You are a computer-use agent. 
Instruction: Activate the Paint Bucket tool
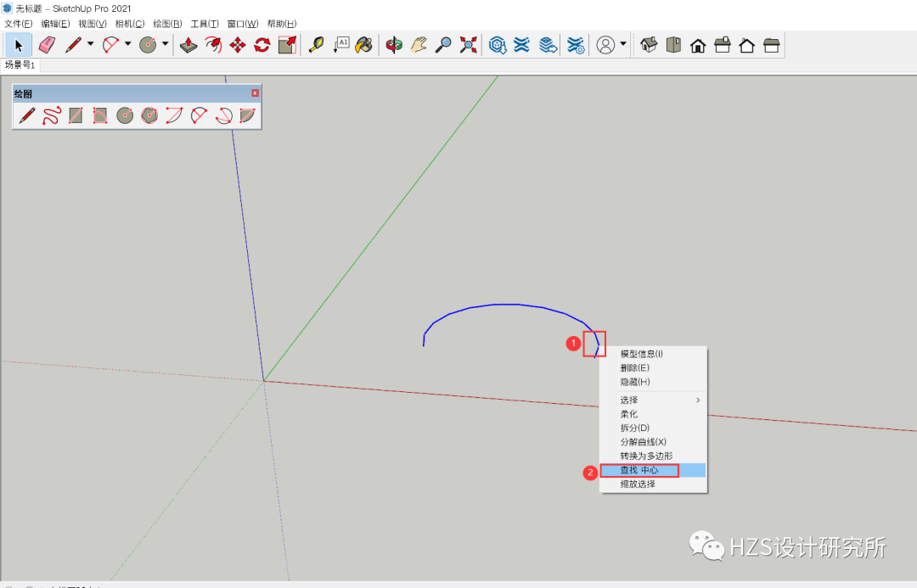tap(363, 45)
